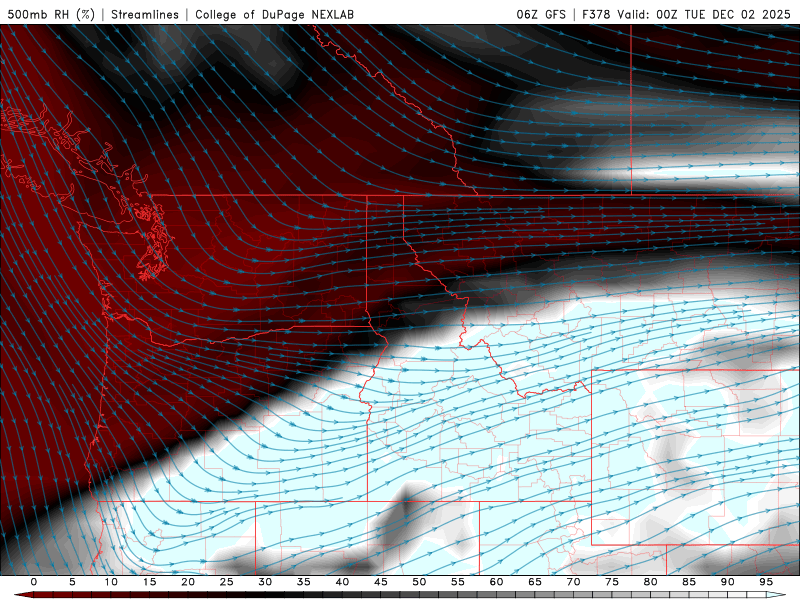The height and width of the screenshot is (600, 800).
Task: Click the "Streamlines" label in the header
Action: pos(145,14)
